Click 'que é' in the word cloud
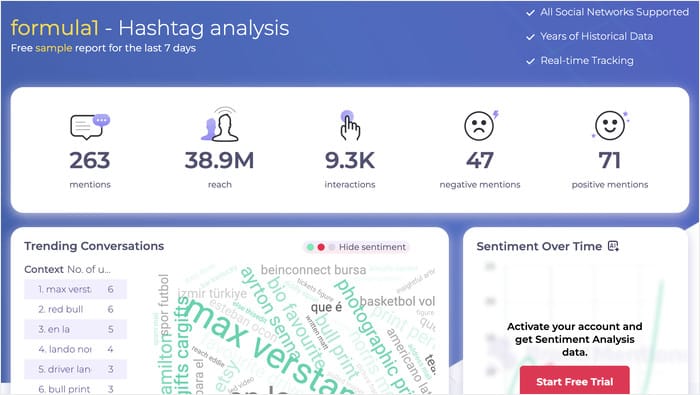 pyautogui.click(x=326, y=307)
